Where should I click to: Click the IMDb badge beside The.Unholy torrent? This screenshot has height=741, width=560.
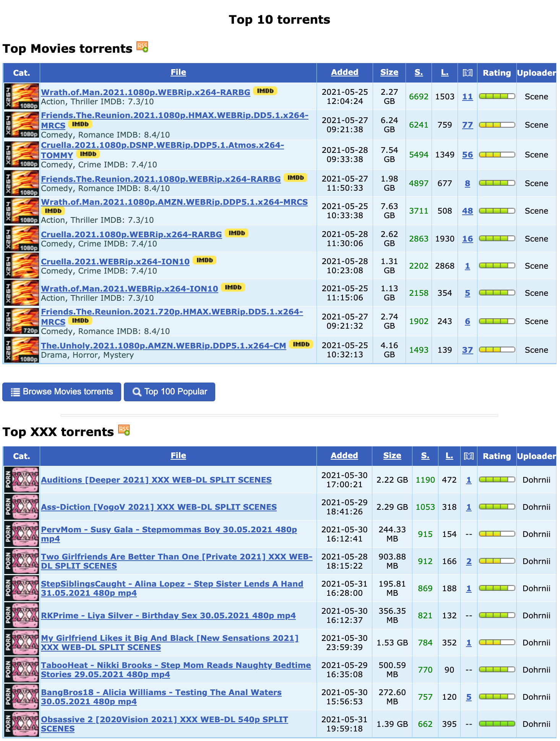point(301,344)
